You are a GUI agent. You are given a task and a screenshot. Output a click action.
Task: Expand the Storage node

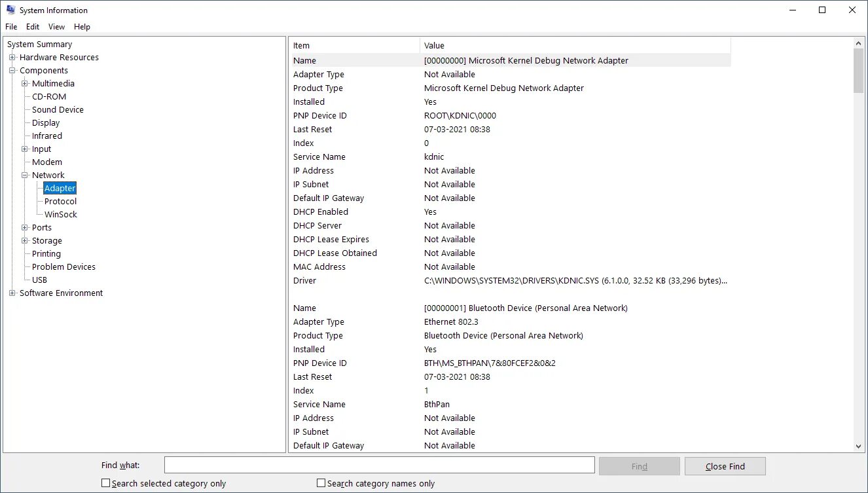click(25, 241)
